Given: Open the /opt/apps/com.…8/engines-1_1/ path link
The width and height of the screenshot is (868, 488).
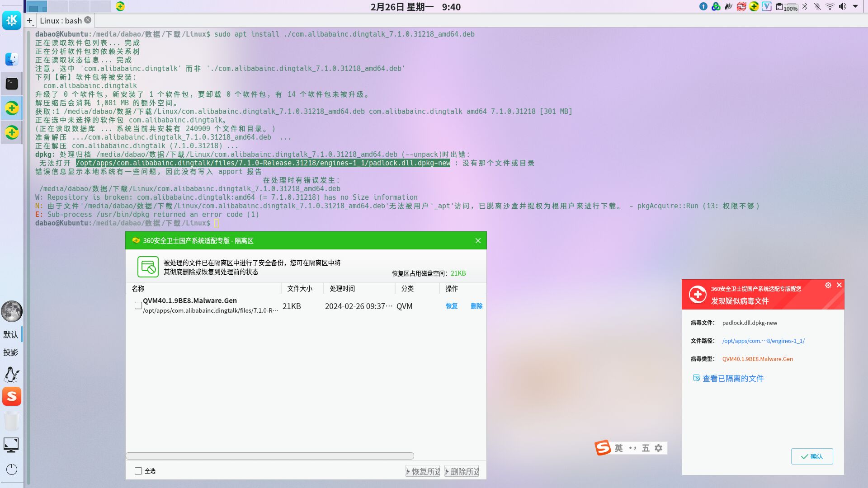Looking at the screenshot, I should pyautogui.click(x=764, y=341).
